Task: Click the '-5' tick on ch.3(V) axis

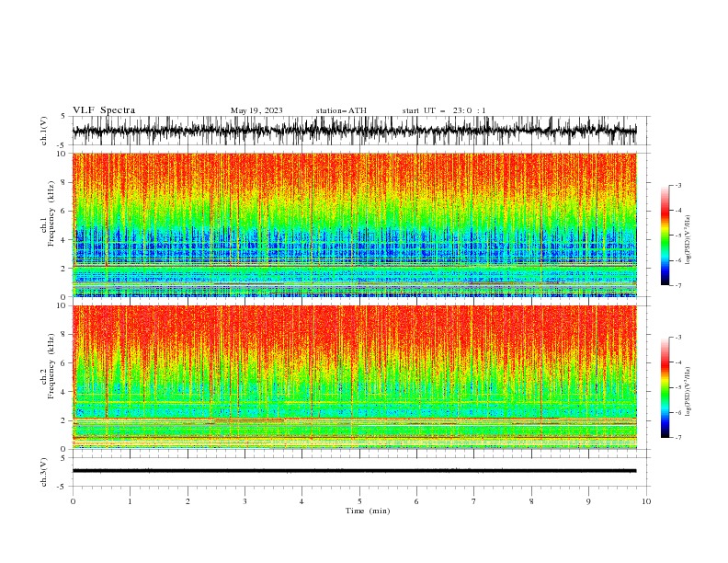Action: point(62,487)
